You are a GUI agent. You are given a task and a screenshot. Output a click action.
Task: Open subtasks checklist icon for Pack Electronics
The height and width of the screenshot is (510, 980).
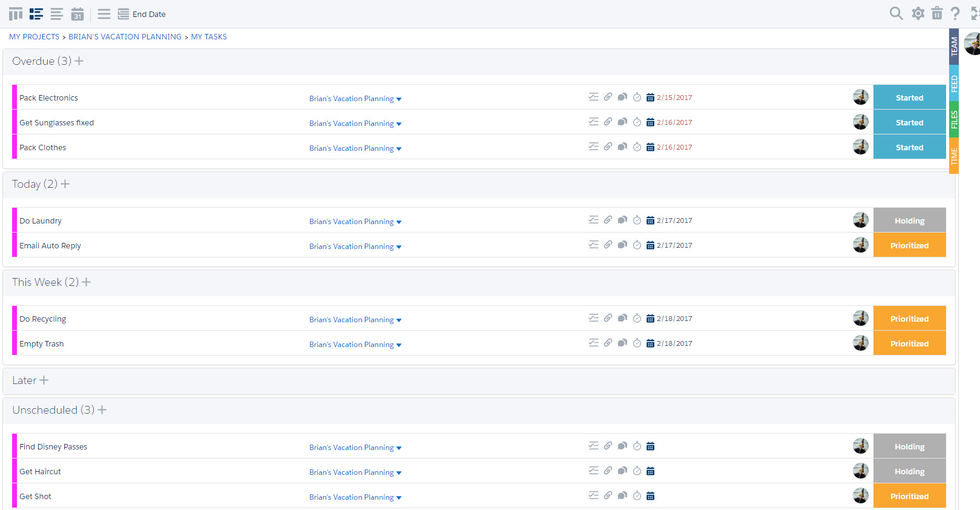tap(593, 97)
